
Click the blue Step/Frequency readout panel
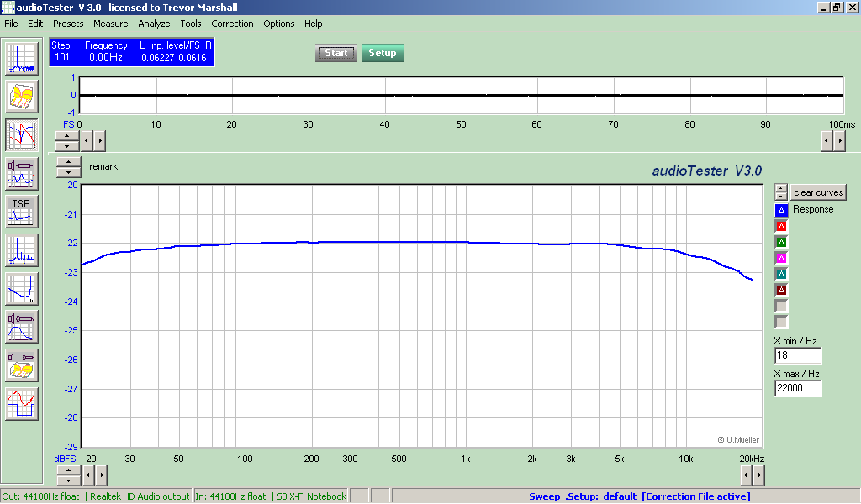click(131, 52)
